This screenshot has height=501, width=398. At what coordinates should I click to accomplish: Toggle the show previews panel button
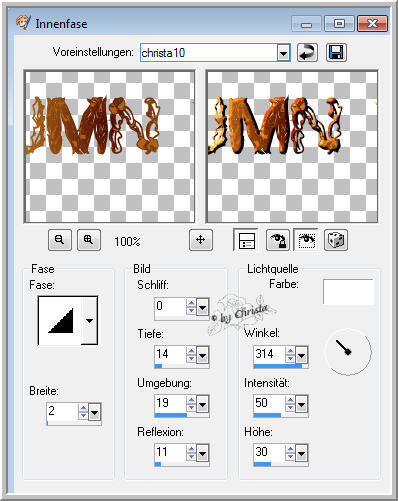point(246,240)
